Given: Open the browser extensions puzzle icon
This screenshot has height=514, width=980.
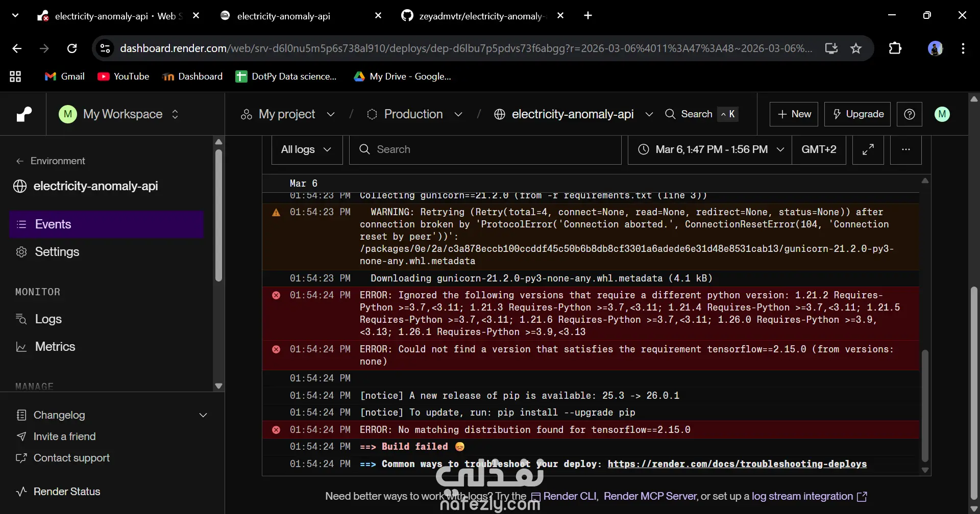Looking at the screenshot, I should coord(895,48).
